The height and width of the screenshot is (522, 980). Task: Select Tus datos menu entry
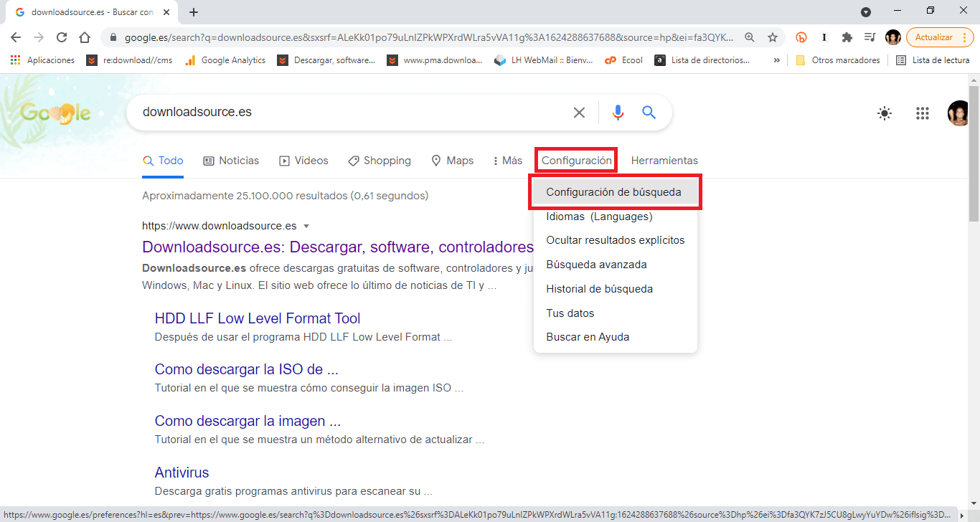[x=615, y=313]
